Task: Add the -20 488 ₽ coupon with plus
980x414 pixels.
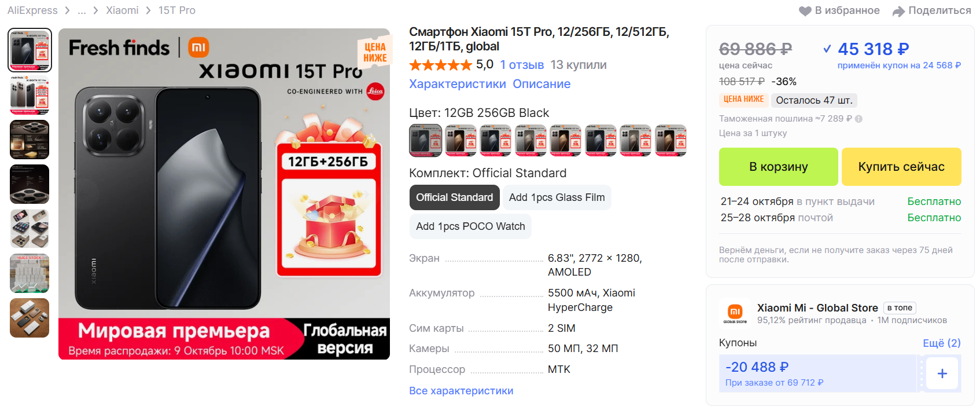Action: pos(942,373)
